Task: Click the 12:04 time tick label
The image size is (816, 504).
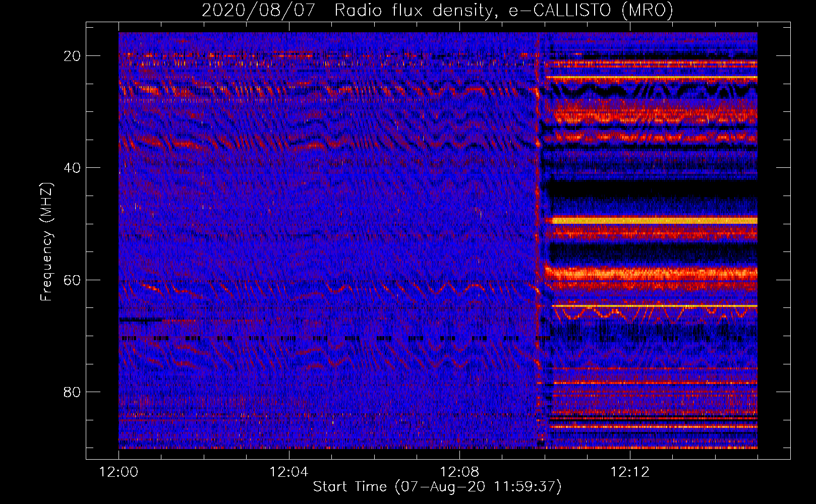Action: 288,472
